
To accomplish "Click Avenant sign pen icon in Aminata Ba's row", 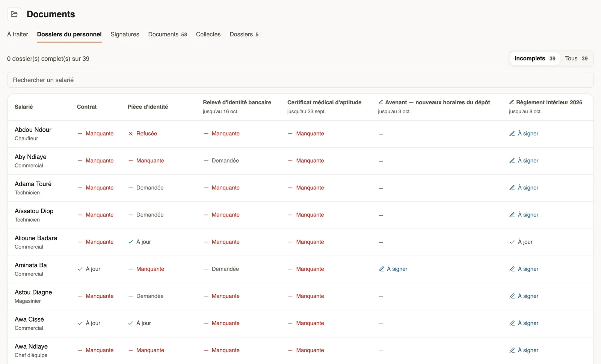I will [381, 269].
